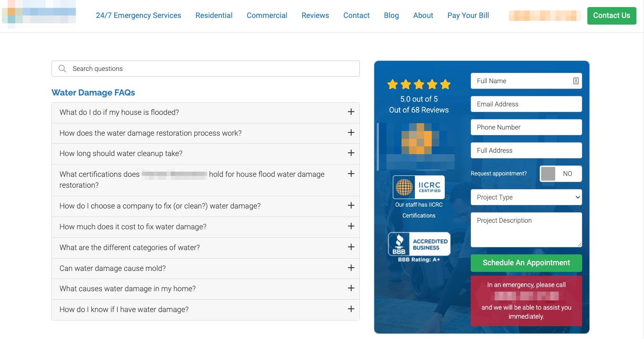Click the Search questions input field
This screenshot has height=339, width=644.
(x=212, y=69)
